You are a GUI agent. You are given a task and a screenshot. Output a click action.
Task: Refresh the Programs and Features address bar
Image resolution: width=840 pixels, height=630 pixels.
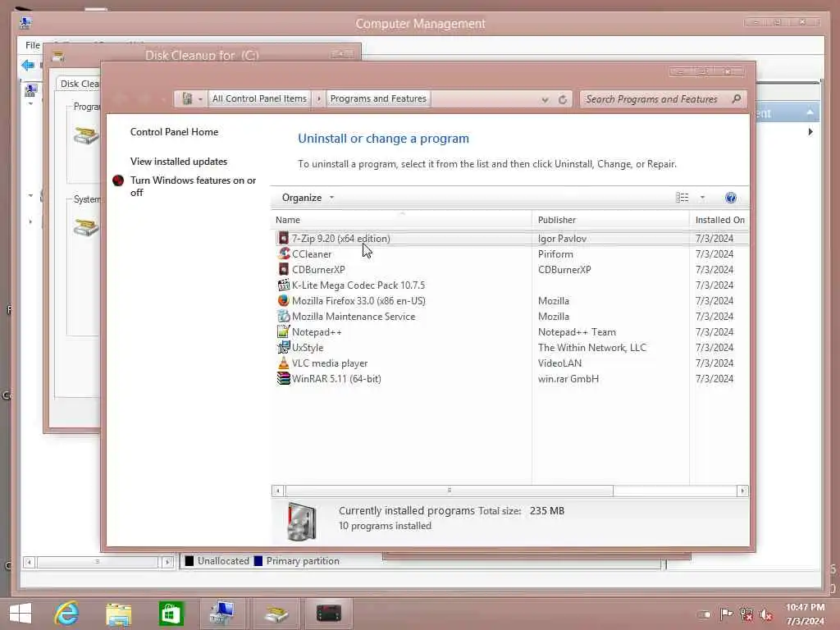[563, 99]
